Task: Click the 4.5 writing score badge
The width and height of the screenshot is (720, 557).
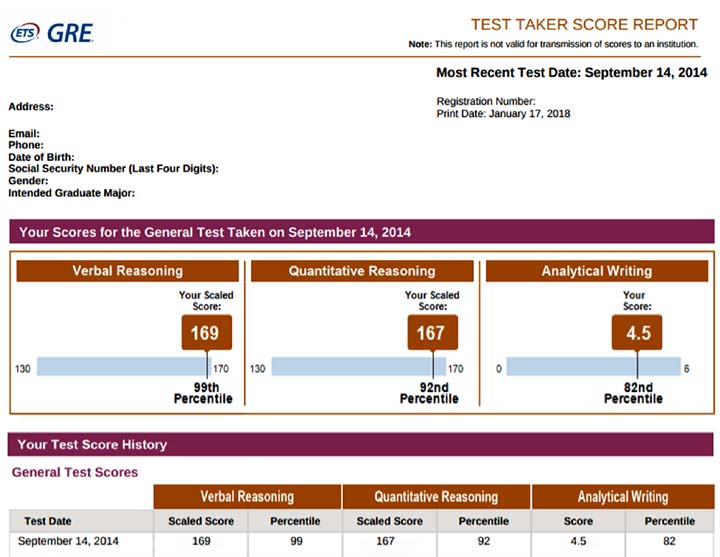Action: (637, 332)
